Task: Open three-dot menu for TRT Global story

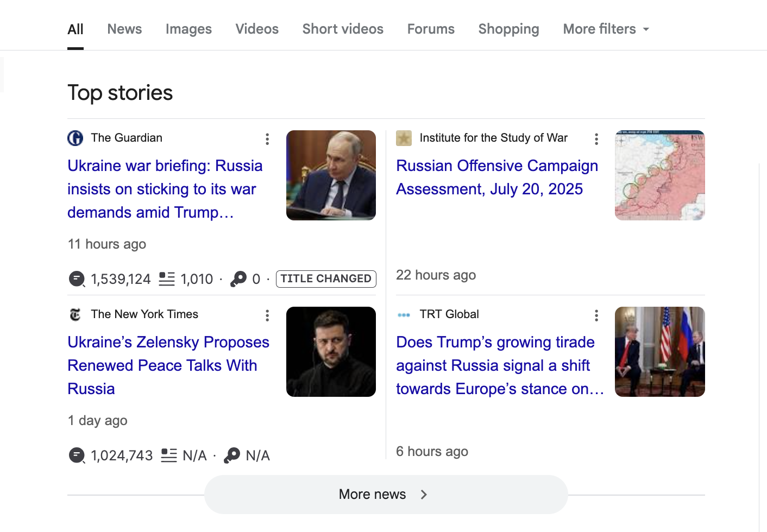Action: [596, 315]
